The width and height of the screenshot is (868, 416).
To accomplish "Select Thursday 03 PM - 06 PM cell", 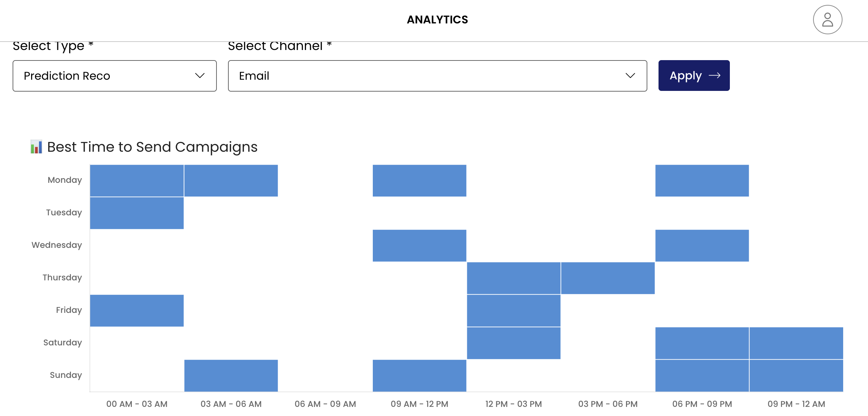I will pos(608,278).
